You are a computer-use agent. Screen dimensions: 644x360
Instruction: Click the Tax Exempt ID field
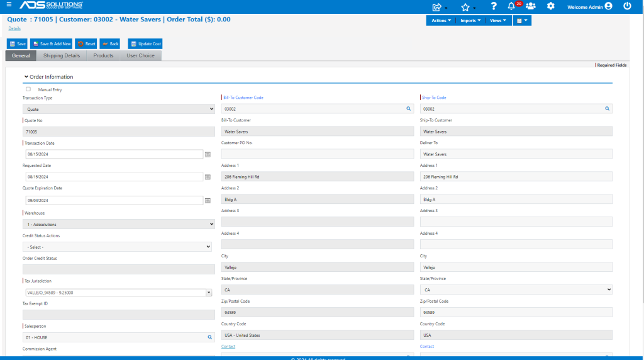pyautogui.click(x=119, y=315)
